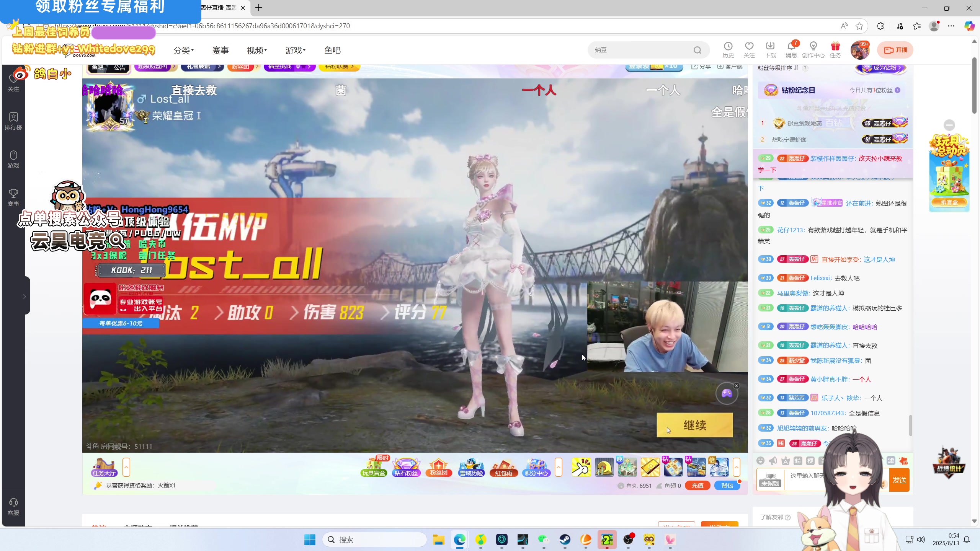Open the 关注 heart icon in header
This screenshot has width=980, height=551.
tap(749, 50)
